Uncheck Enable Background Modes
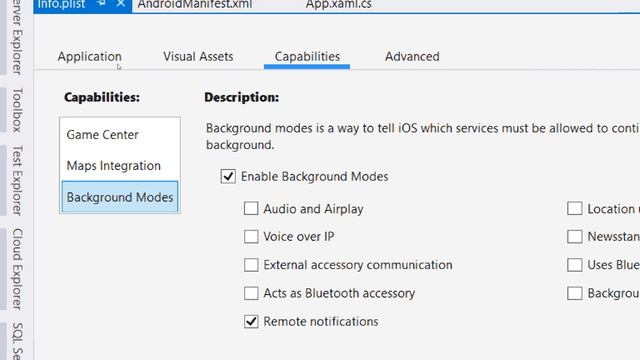640x360 pixels. pyautogui.click(x=228, y=176)
